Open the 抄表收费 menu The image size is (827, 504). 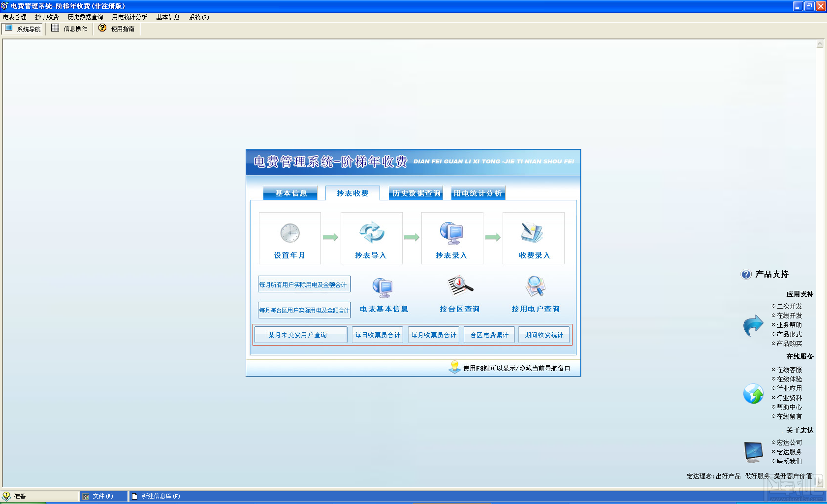click(47, 17)
